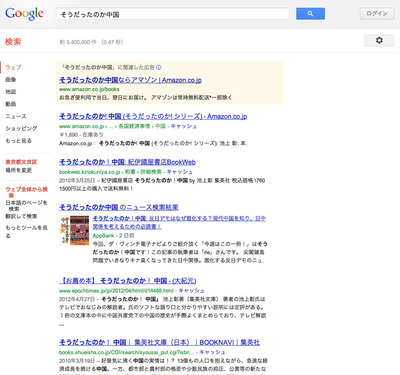Open そうだったのか!中国 シリーズ Amazon result
Screen dimensions: 400x375
tap(153, 116)
